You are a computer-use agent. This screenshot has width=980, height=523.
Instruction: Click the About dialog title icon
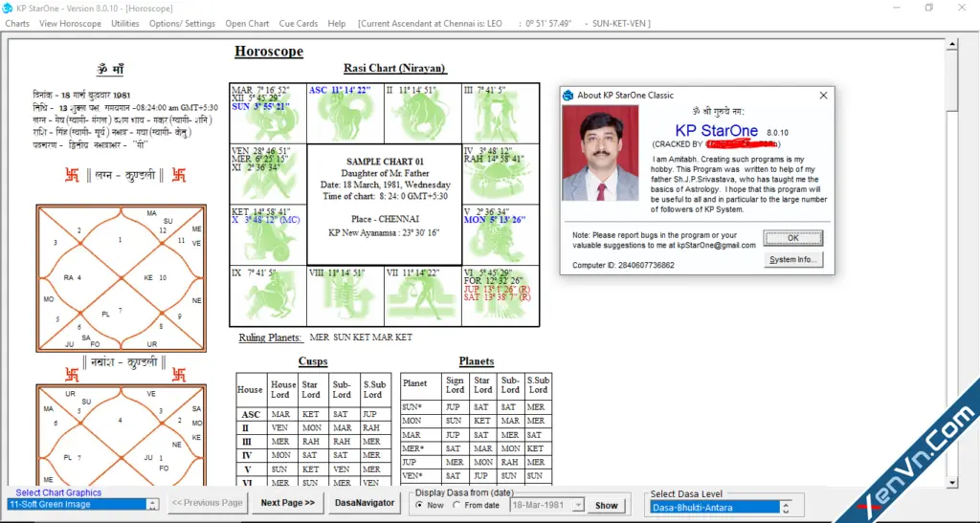click(568, 96)
